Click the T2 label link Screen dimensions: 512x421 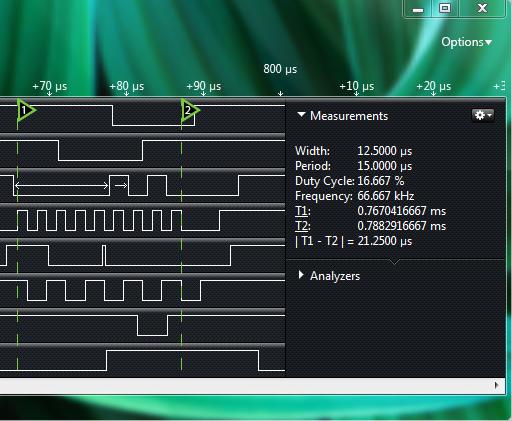point(302,226)
